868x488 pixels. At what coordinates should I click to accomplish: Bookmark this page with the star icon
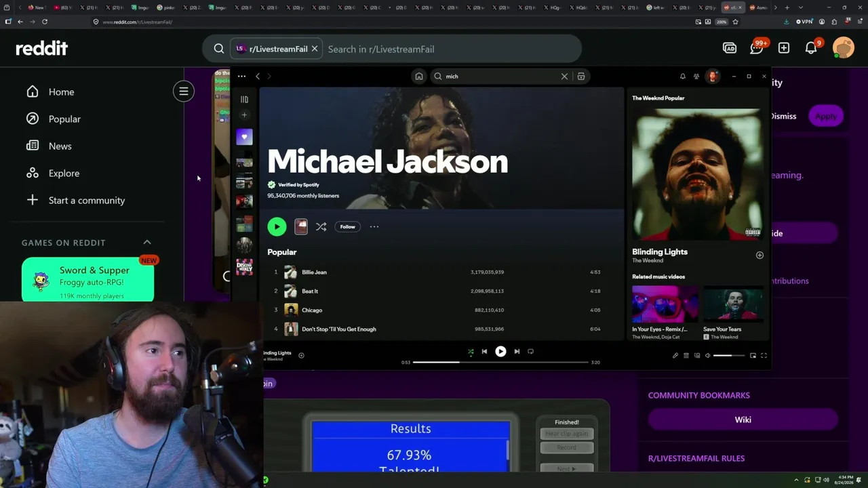click(735, 22)
